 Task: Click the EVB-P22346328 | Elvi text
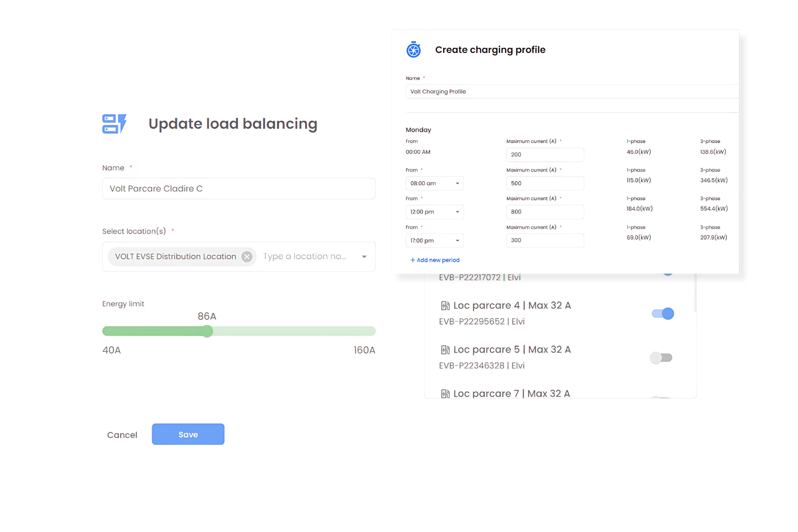coord(482,366)
